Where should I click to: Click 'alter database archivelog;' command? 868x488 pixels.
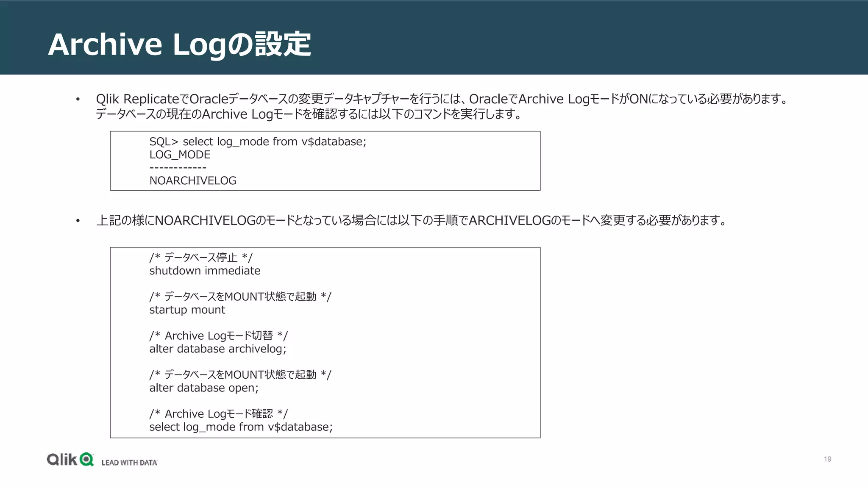pyautogui.click(x=218, y=349)
